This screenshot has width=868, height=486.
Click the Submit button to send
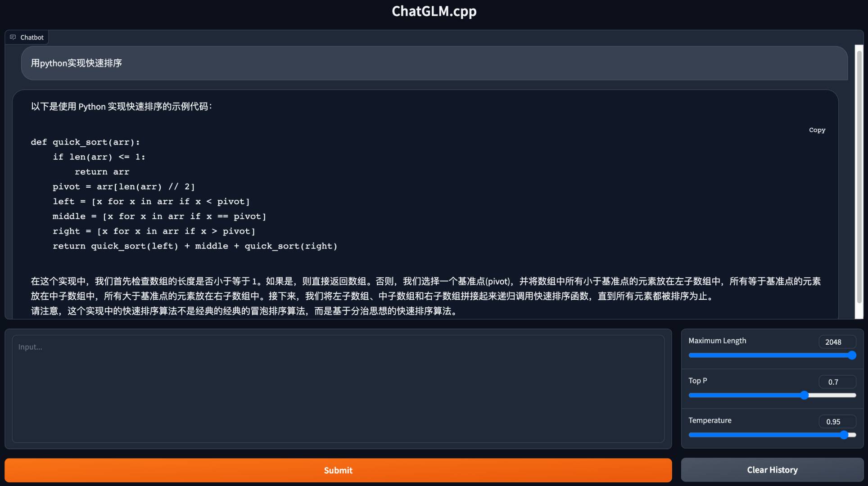(x=338, y=470)
